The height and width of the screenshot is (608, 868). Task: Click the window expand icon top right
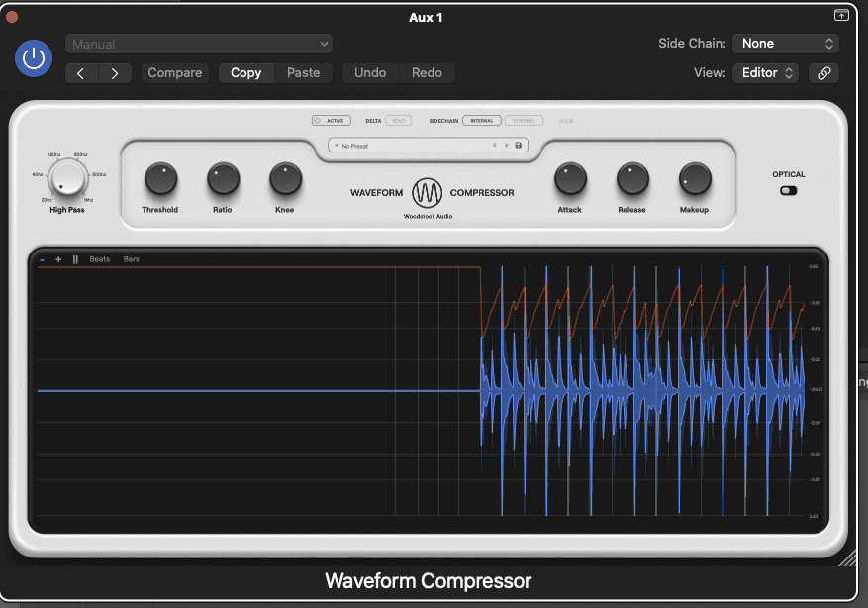tap(841, 15)
